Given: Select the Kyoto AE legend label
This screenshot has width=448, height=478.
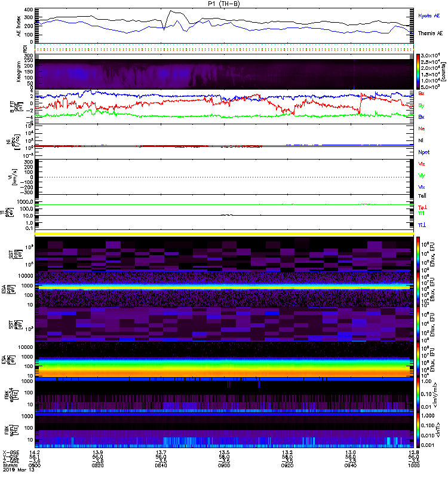Looking at the screenshot, I should 429,16.
